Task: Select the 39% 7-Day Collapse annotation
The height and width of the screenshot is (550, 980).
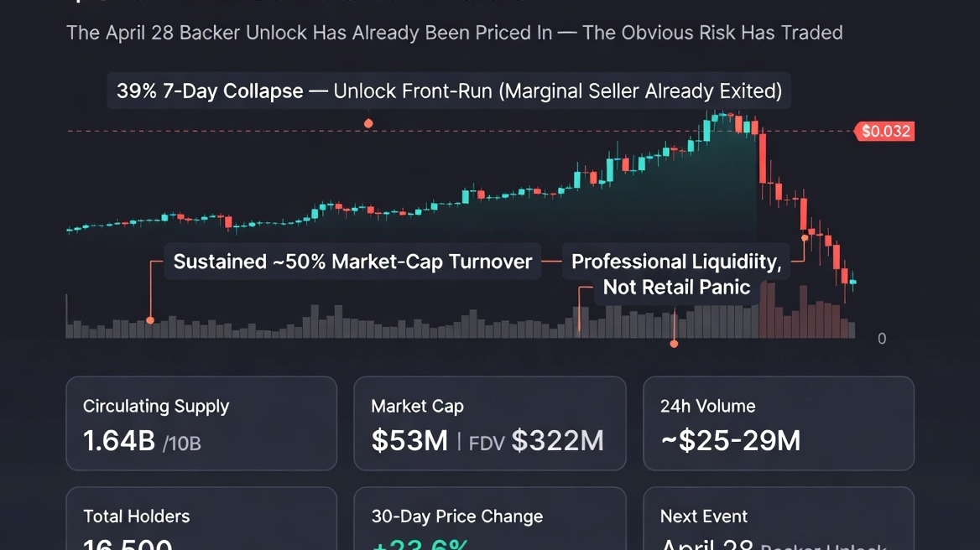Action: 449,91
